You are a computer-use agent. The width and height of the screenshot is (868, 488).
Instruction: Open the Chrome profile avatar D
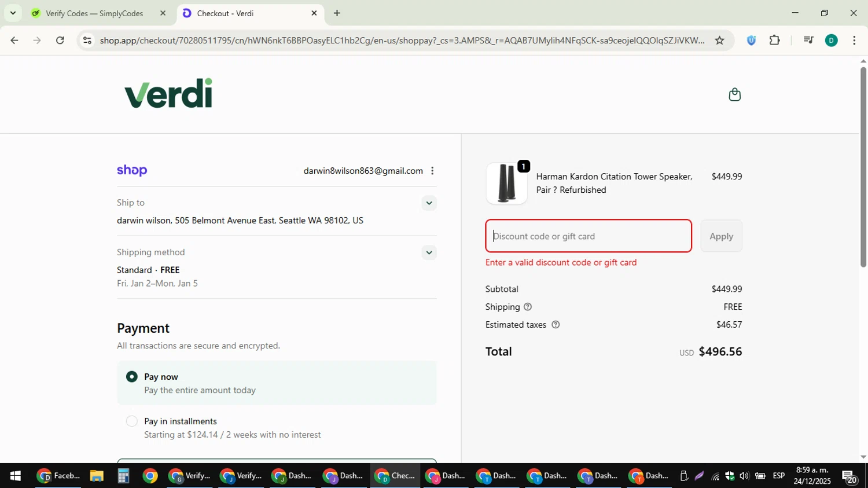[832, 40]
